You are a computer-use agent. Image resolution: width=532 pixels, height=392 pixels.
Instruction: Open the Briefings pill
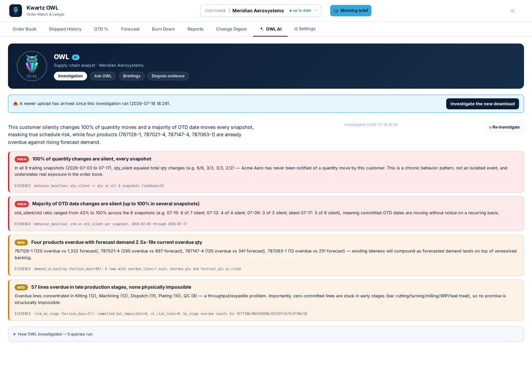(x=132, y=76)
